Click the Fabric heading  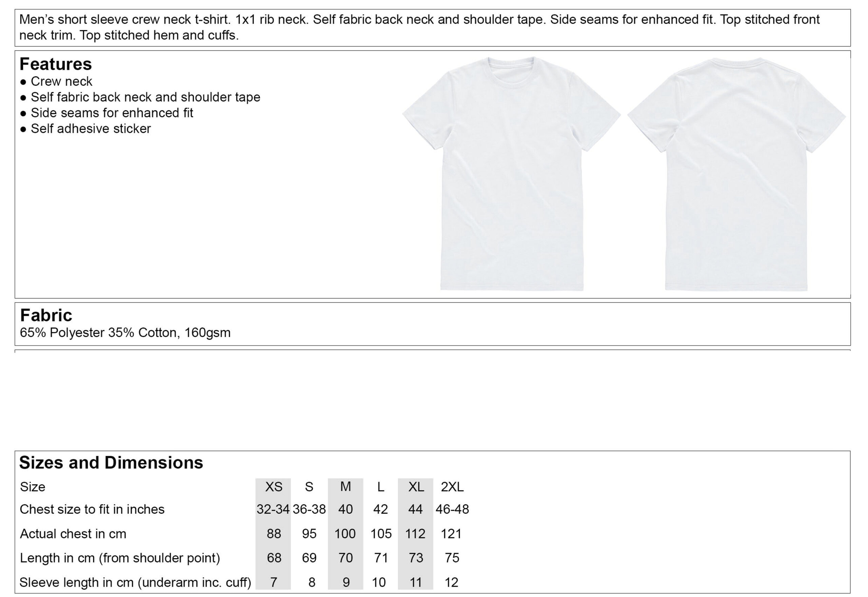click(46, 315)
